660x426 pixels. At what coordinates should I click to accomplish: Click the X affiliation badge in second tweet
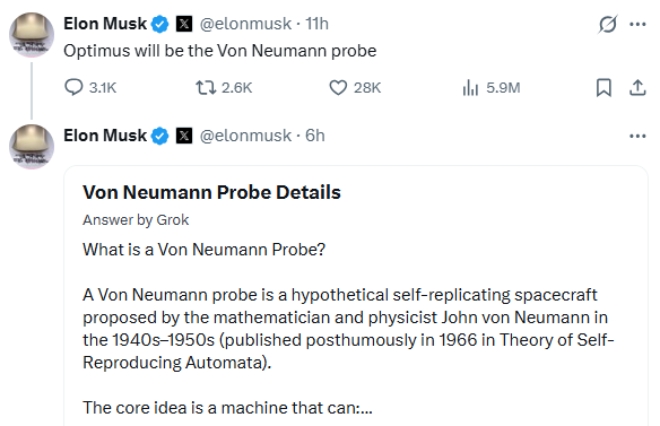coord(183,135)
